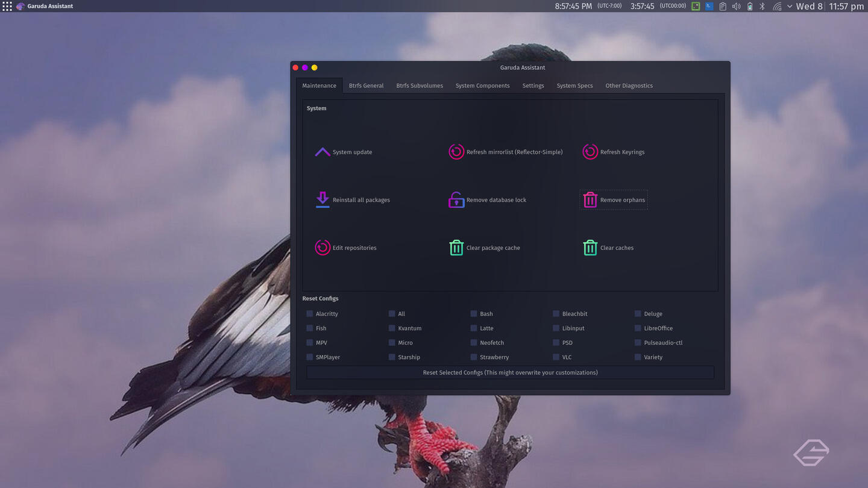Click Reset Selected Configs button
868x488 pixels.
point(510,372)
